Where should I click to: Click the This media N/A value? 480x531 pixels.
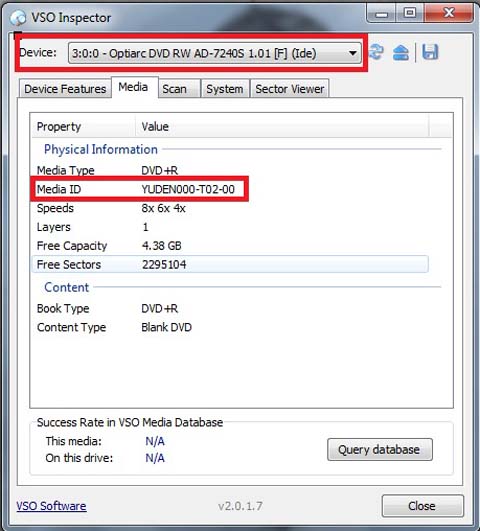coord(155,441)
